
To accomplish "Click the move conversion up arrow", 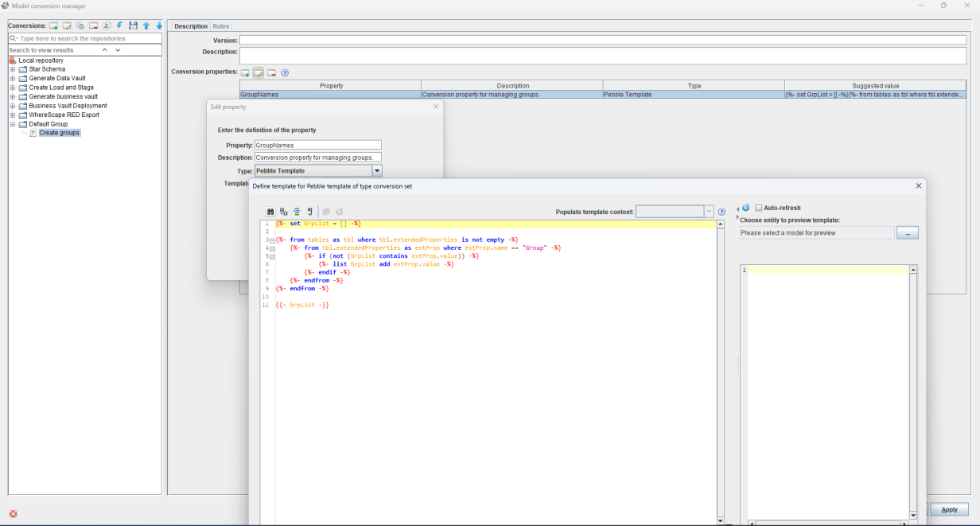I will (146, 26).
